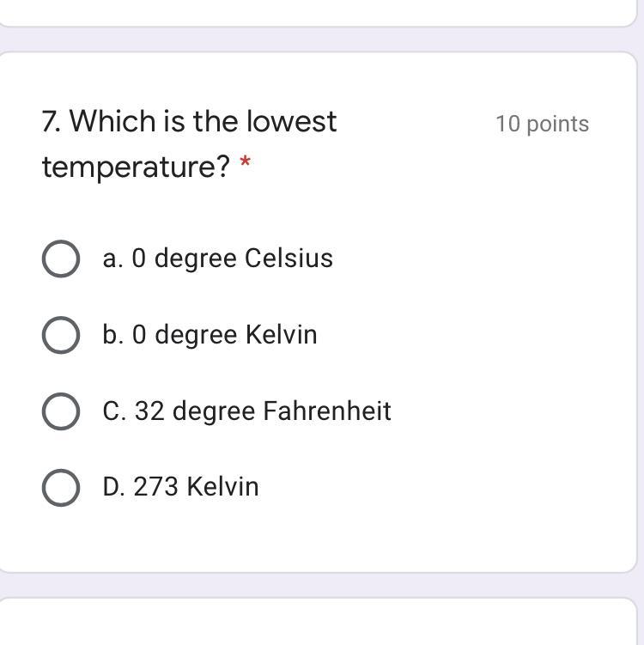Click the 'C. 32 degree Fahrenheit' option label
This screenshot has width=644, height=645.
coord(246,411)
